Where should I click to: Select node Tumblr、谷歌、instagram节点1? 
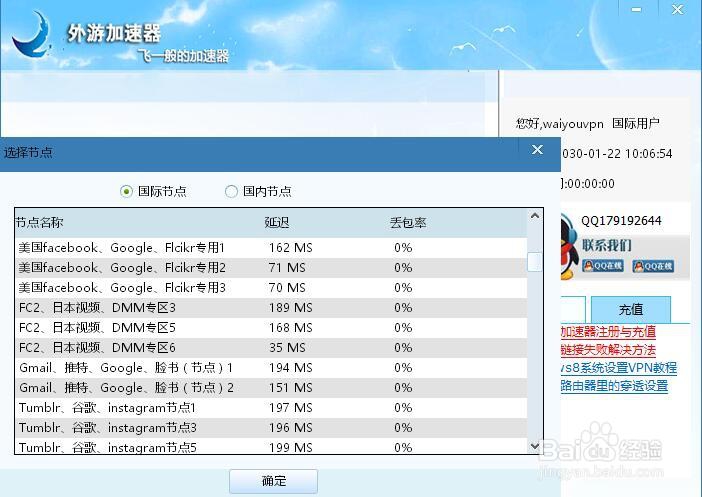(271, 407)
